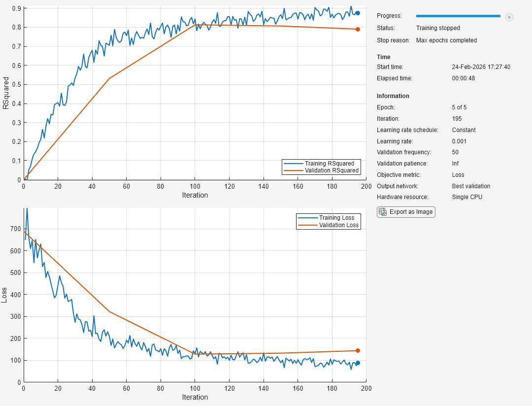Click final blue training RSquared marker
532x406 pixels.
[358, 13]
